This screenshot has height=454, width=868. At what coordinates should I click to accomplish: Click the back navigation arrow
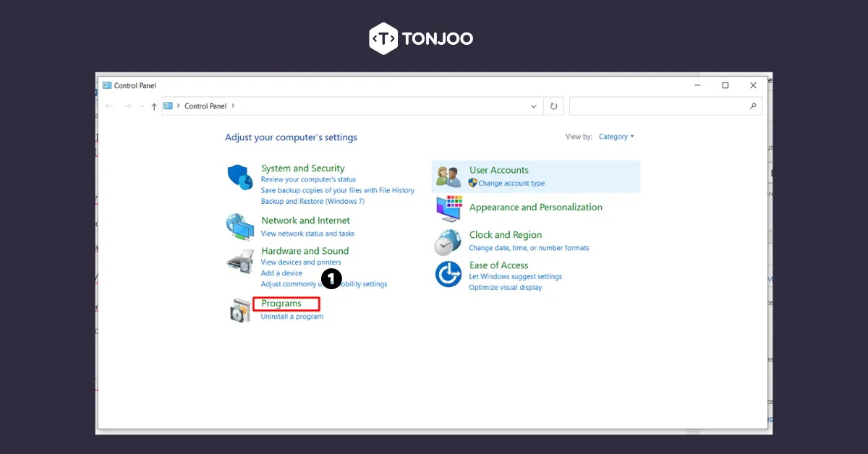click(109, 106)
